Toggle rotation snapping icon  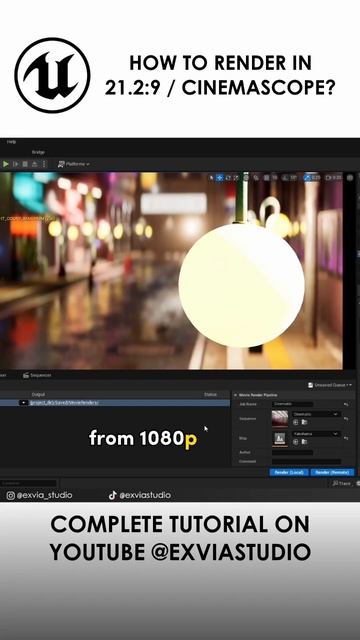[285, 178]
